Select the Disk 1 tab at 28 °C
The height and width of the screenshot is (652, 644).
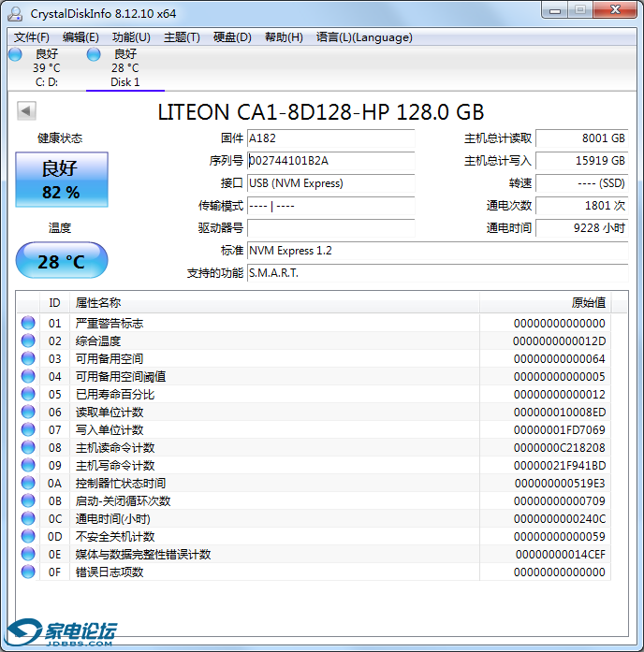(125, 67)
